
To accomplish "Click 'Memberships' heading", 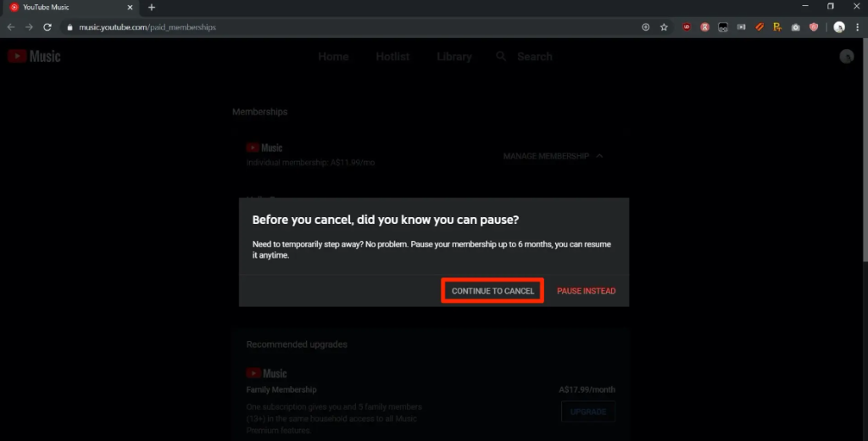I will (259, 112).
